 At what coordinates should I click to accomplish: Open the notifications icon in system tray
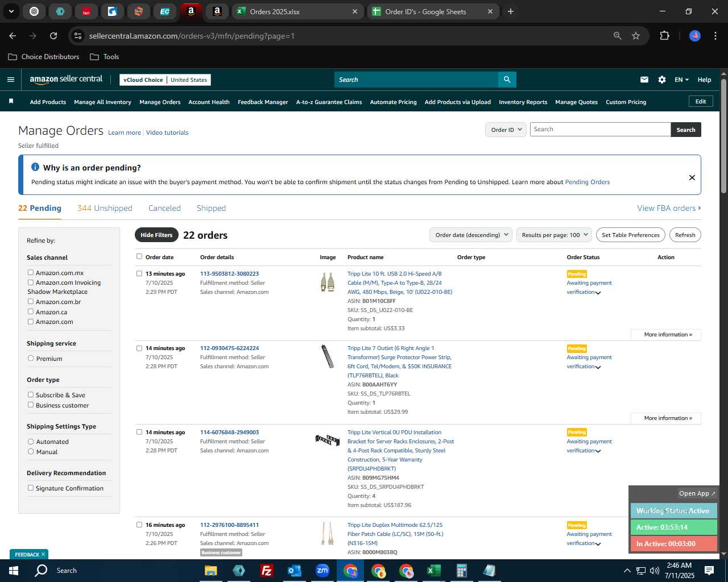tap(709, 571)
